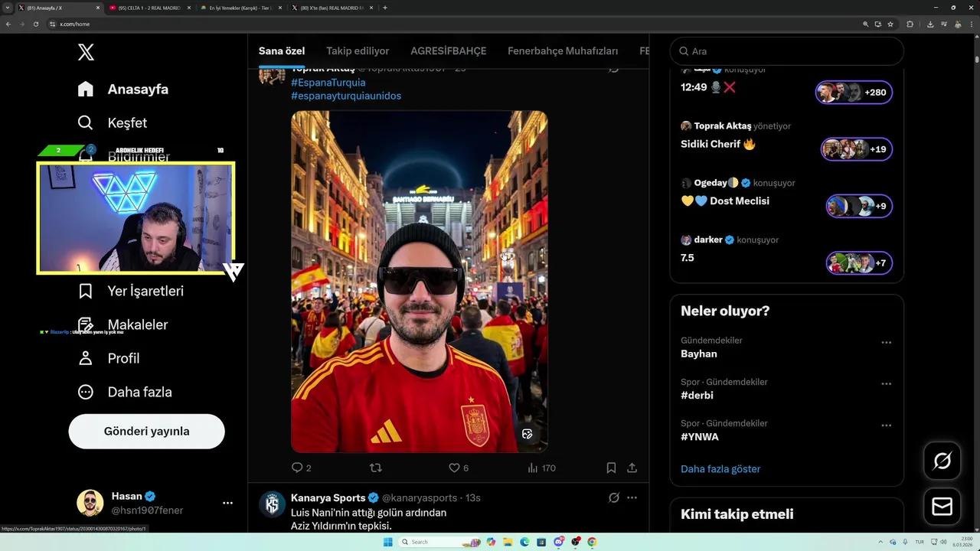The image size is (980, 551).
Task: Switch to X'te REAL MADRID browser tab
Action: (331, 8)
